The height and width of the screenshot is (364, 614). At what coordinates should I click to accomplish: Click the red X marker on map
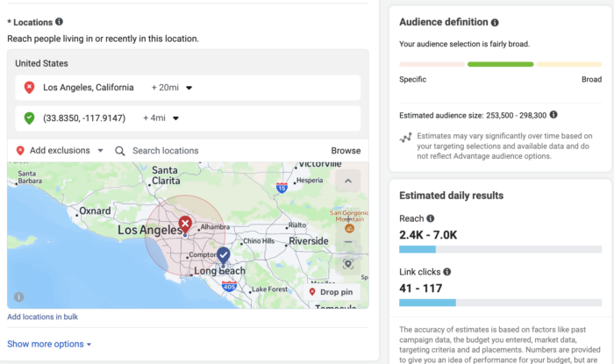(185, 225)
